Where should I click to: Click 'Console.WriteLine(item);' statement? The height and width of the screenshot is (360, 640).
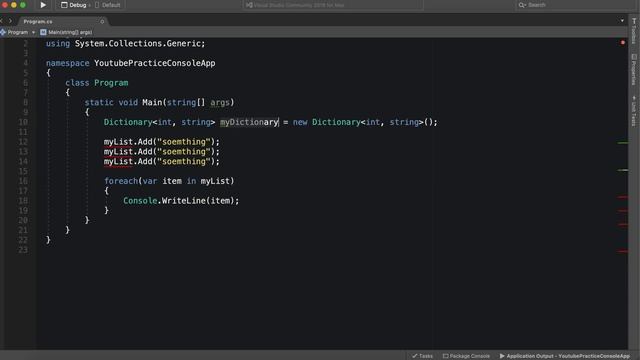(x=181, y=200)
